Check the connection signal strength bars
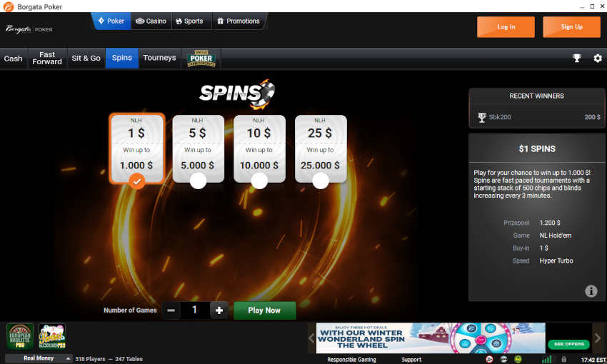The image size is (607, 364). click(546, 359)
